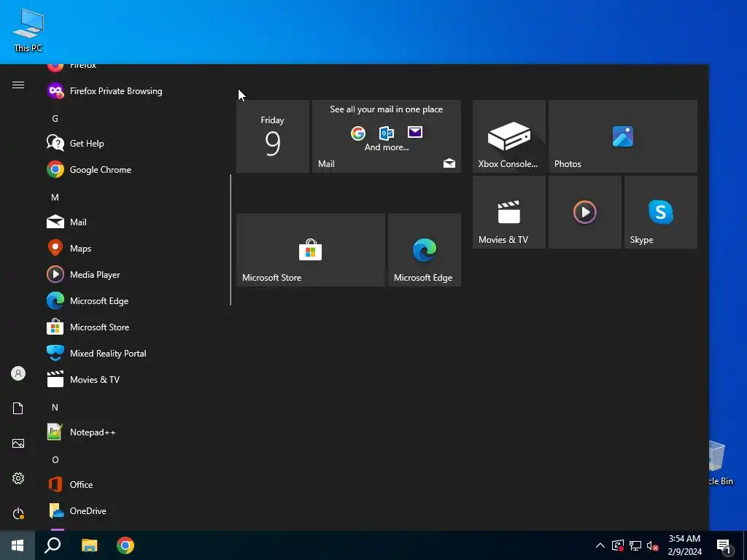The image size is (747, 560).
Task: Open File Explorer from taskbar
Action: (89, 545)
